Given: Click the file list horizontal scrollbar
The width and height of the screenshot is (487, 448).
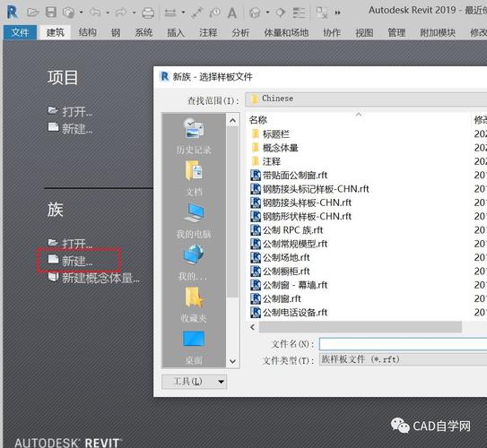Looking at the screenshot, I should (x=361, y=327).
